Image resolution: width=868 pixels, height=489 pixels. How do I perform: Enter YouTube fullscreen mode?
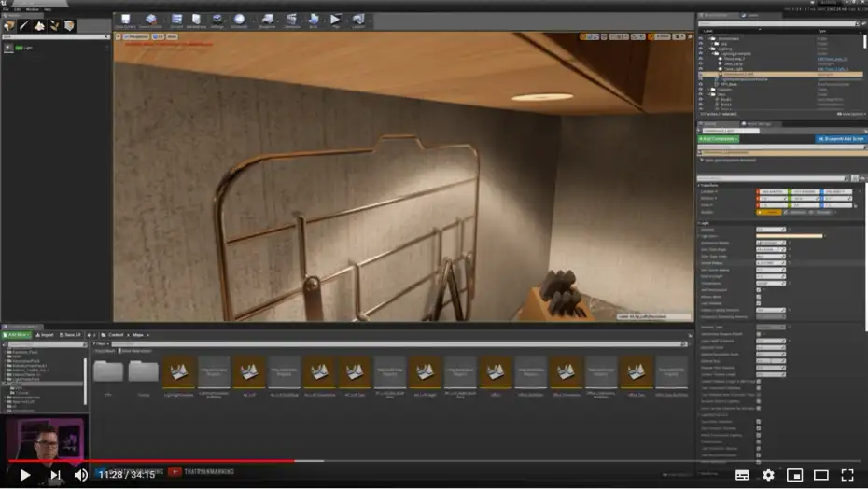[847, 475]
